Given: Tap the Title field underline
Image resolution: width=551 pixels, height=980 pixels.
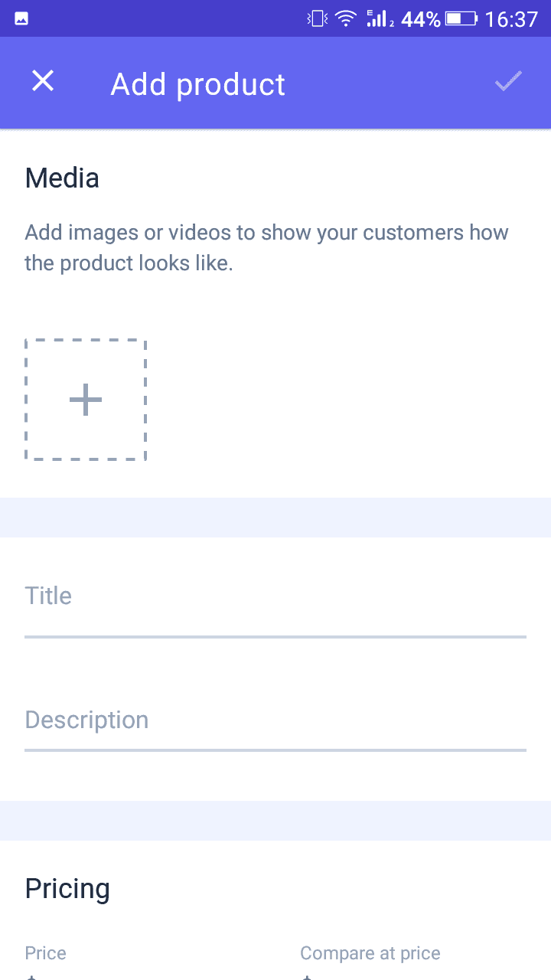Looking at the screenshot, I should point(275,635).
